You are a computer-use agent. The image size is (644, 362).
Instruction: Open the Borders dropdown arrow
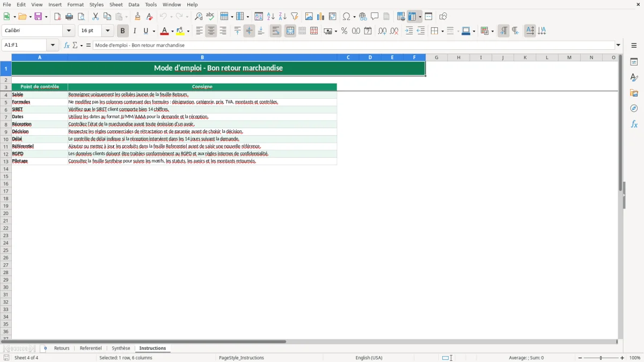[442, 31]
